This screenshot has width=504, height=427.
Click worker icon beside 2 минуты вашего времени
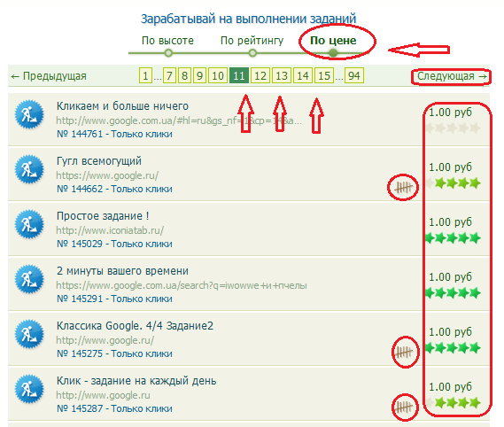[29, 279]
